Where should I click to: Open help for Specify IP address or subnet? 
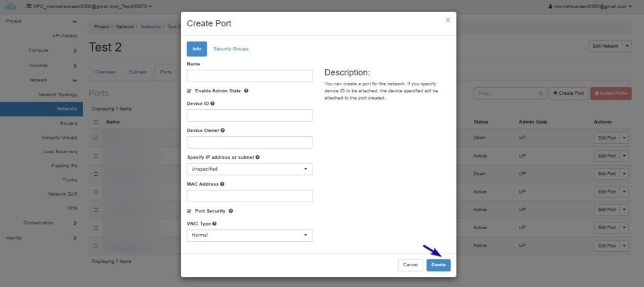(x=257, y=157)
